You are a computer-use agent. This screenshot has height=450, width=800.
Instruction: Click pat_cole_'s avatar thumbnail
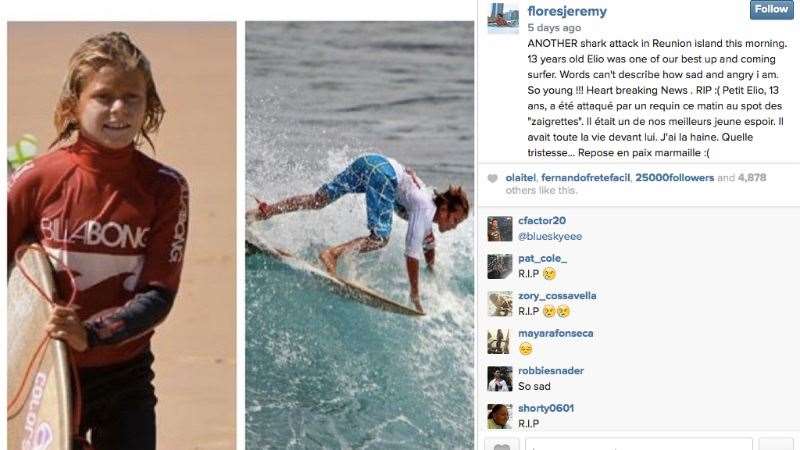point(499,266)
